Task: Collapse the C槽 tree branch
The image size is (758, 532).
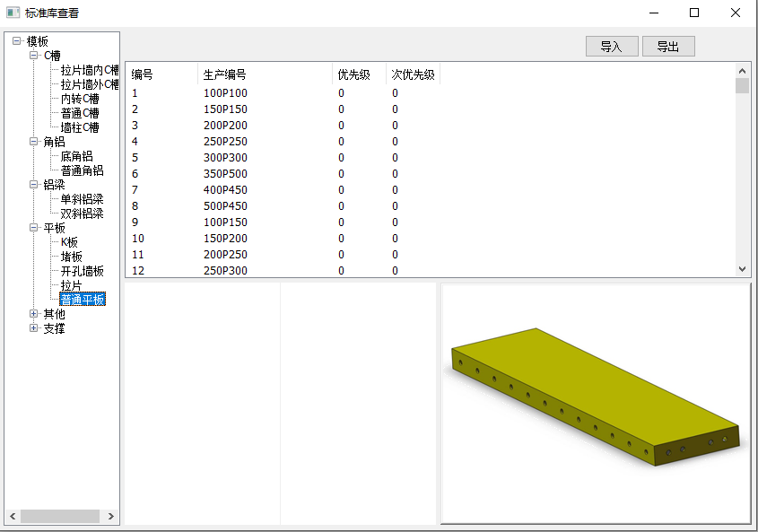Action: (34, 56)
